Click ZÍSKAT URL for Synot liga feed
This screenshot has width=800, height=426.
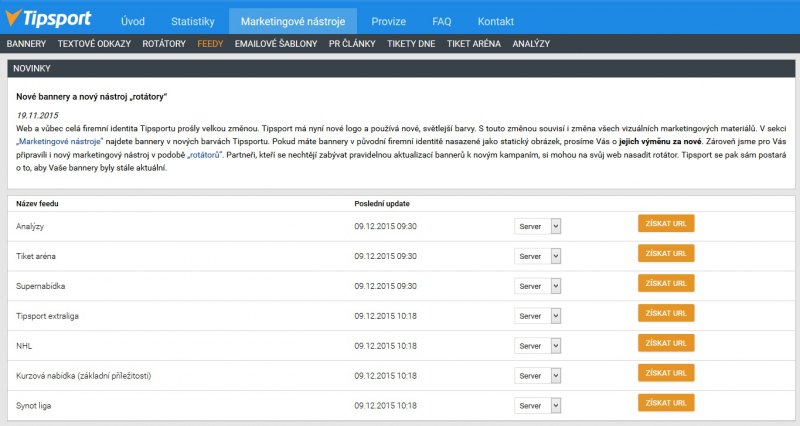tap(666, 403)
